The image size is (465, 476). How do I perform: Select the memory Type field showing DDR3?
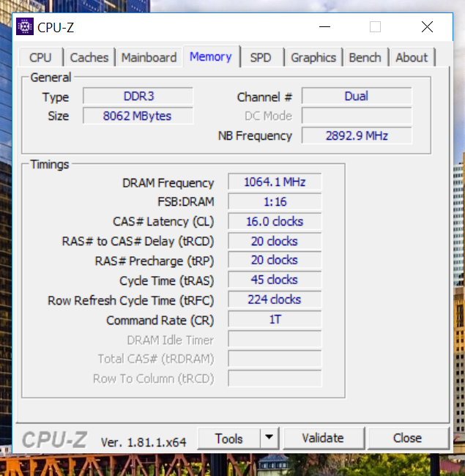[x=138, y=96]
